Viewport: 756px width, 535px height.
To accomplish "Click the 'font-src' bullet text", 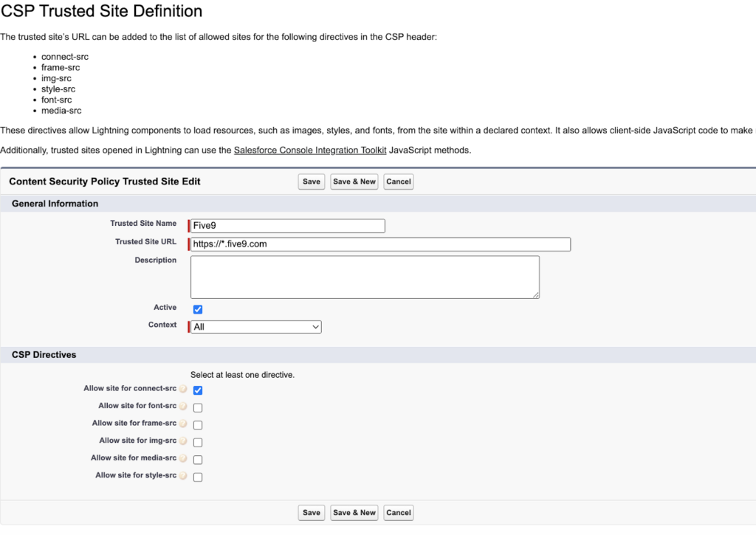I will [x=56, y=100].
